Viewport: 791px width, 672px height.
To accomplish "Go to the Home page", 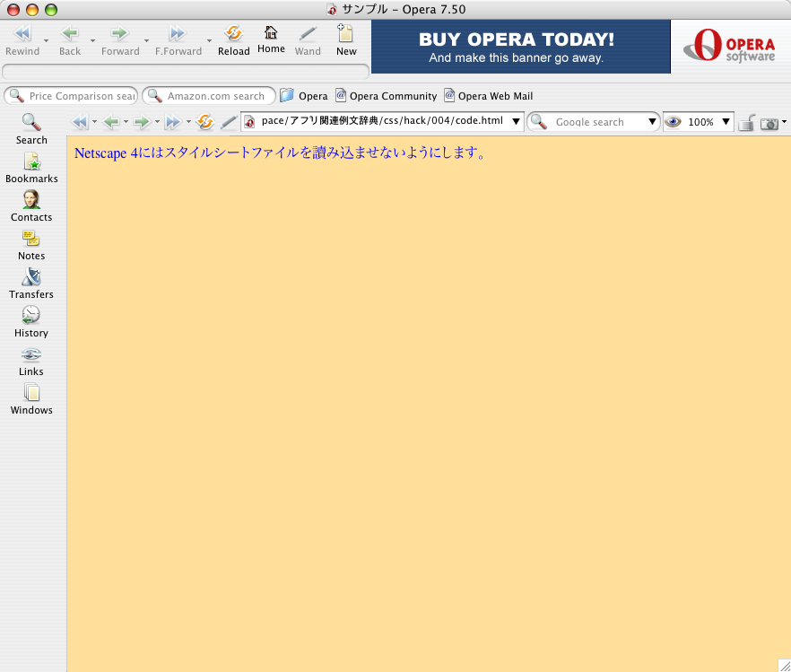I will click(x=271, y=39).
